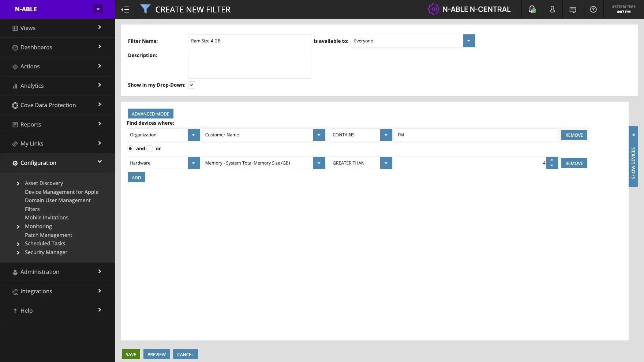Open the user profile icon
The height and width of the screenshot is (362, 644).
coord(552,10)
